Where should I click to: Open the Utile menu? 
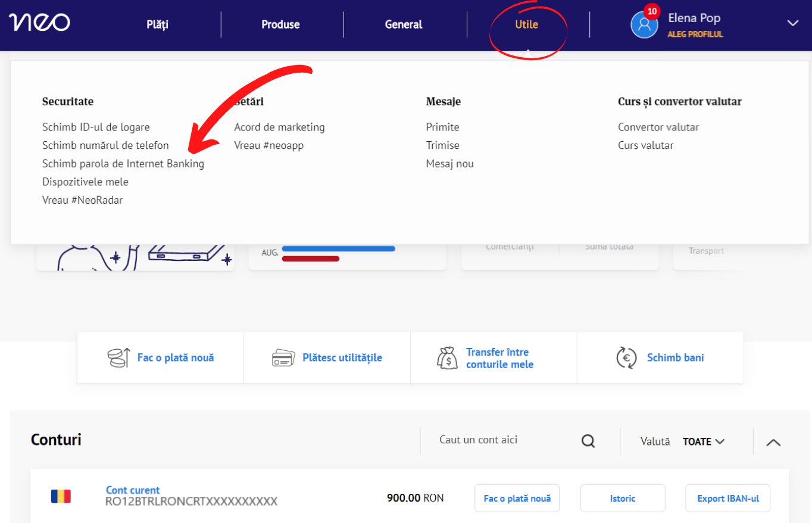[527, 24]
